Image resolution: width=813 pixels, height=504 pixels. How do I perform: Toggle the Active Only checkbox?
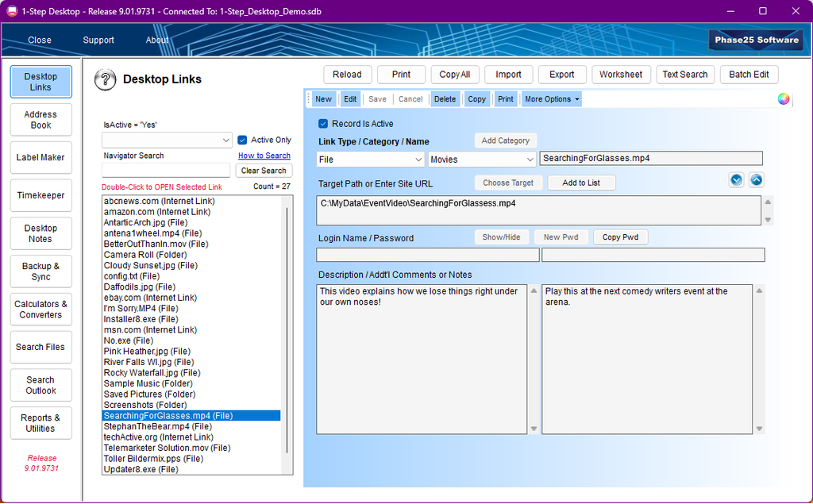[x=242, y=140]
